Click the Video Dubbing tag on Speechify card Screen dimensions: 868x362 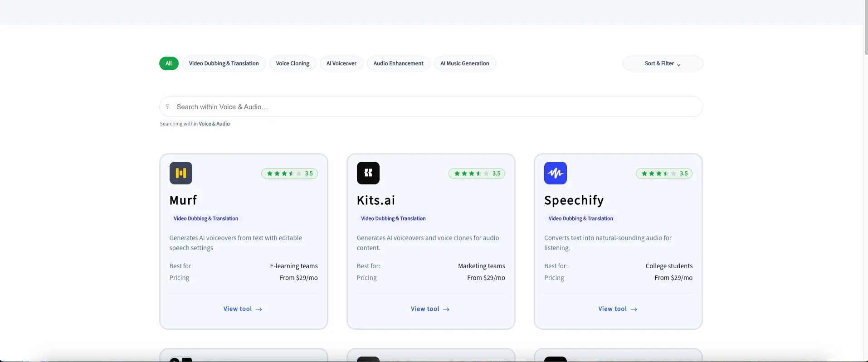point(581,218)
